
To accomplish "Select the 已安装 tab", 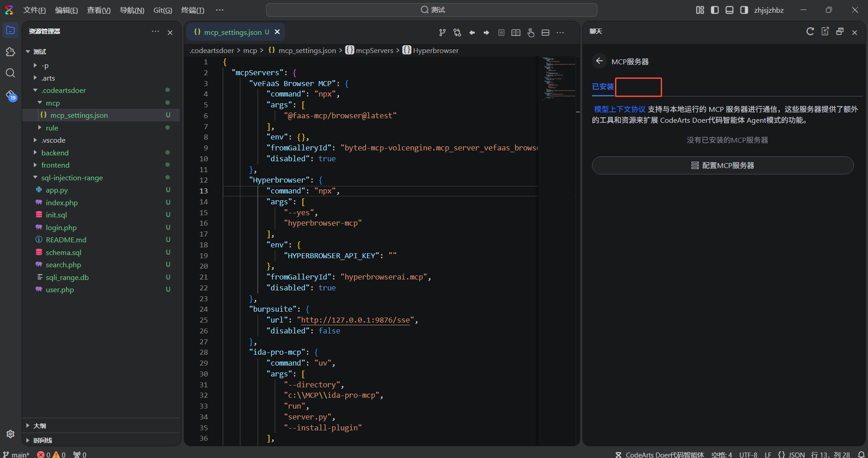I will tap(603, 87).
